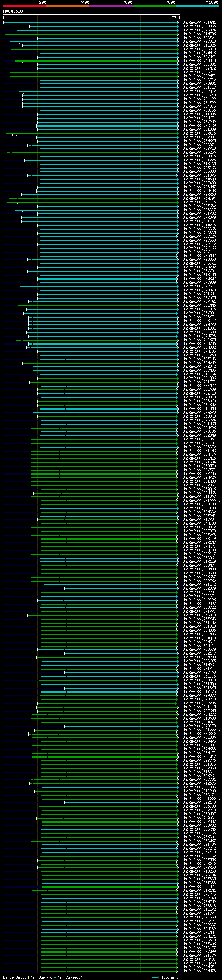Open hit UniRef100_A9TEF2
222x980 pixels.
tap(199, 584)
